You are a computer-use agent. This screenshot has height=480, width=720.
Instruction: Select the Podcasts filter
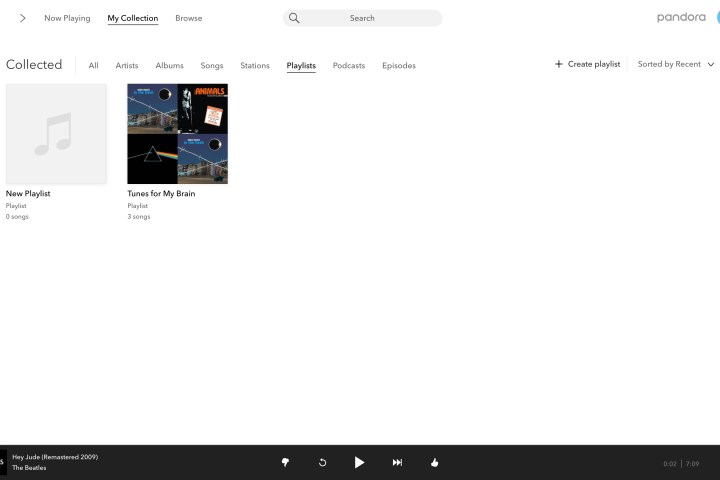(349, 66)
